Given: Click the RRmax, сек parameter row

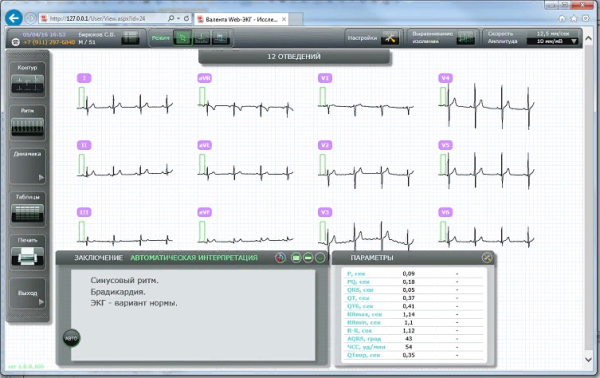Looking at the screenshot, I should point(414,314).
